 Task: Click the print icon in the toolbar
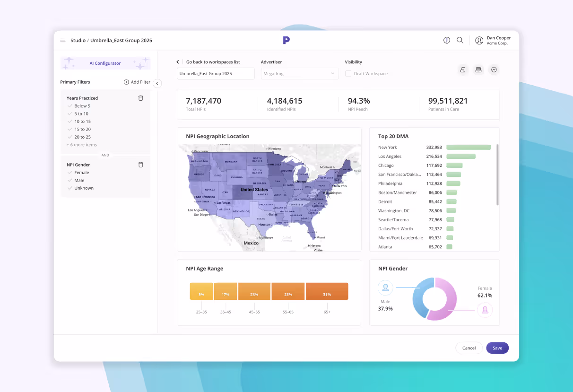(x=478, y=70)
